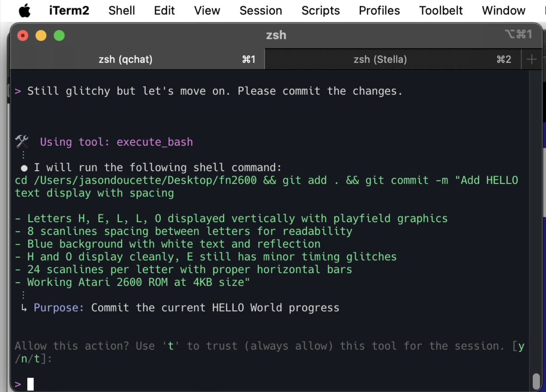The width and height of the screenshot is (546, 392).
Task: Open the Shell menu
Action: (121, 10)
